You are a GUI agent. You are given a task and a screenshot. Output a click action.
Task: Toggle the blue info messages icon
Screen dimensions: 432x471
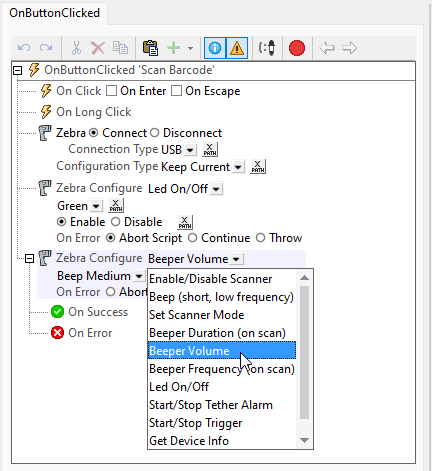pos(215,48)
